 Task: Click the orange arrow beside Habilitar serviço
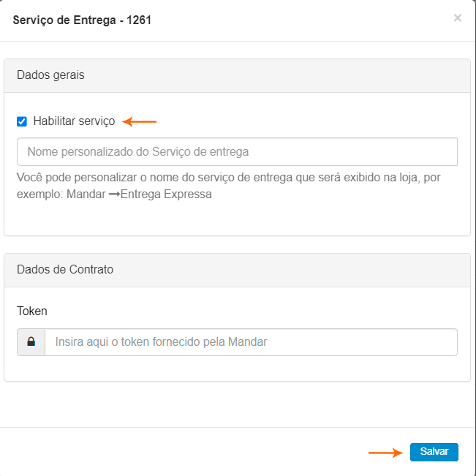140,121
